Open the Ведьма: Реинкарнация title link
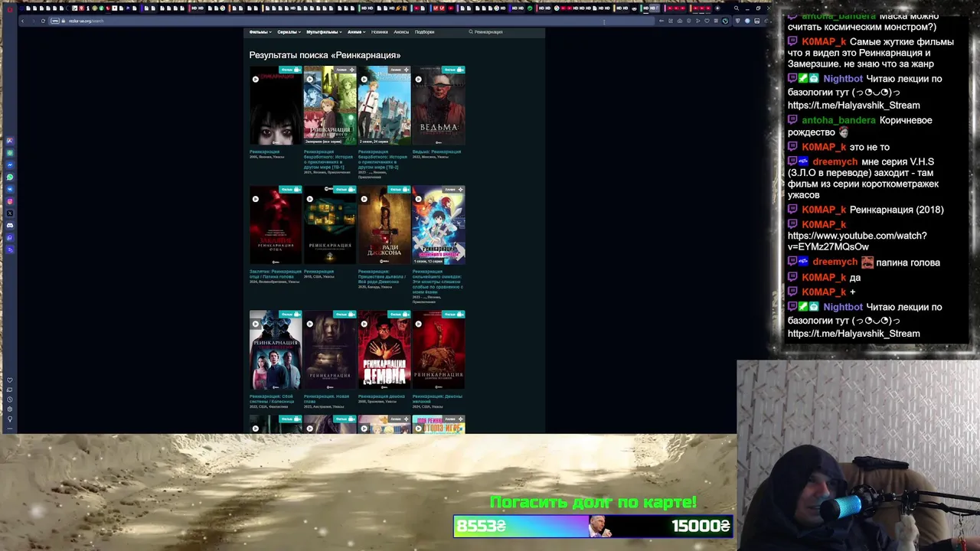The width and height of the screenshot is (980, 551). point(436,152)
